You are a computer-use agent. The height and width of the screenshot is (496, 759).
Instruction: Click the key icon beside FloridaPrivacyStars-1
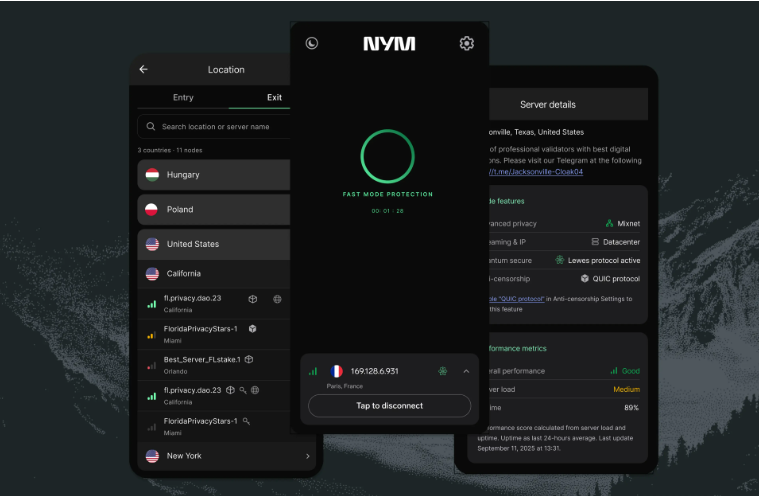(246, 421)
